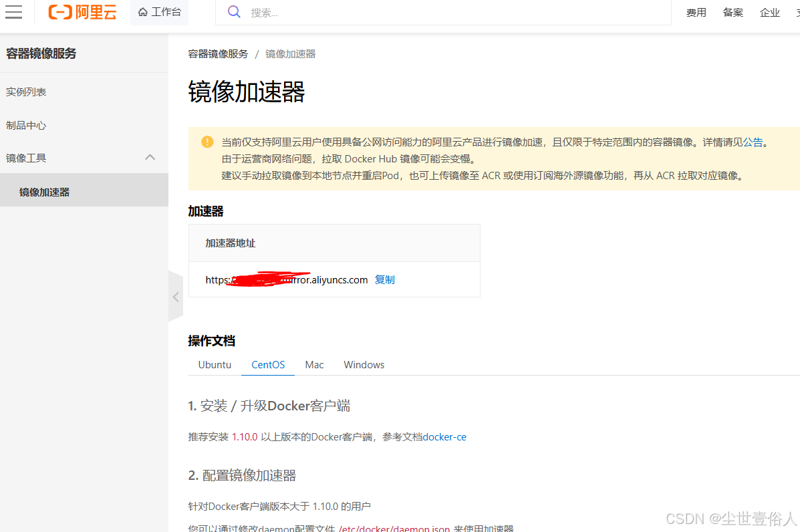Switch to the CentOS tab

point(268,365)
